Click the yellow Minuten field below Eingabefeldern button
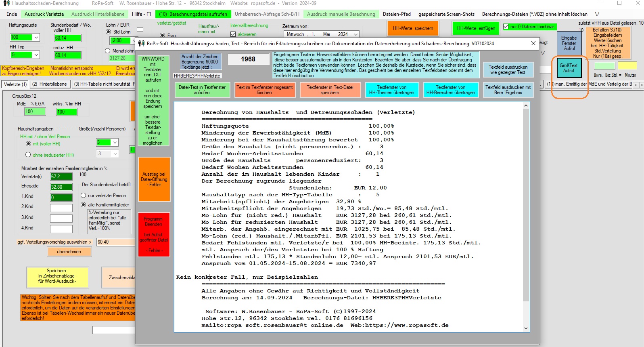The width and height of the screenshot is (644, 347). click(x=627, y=66)
